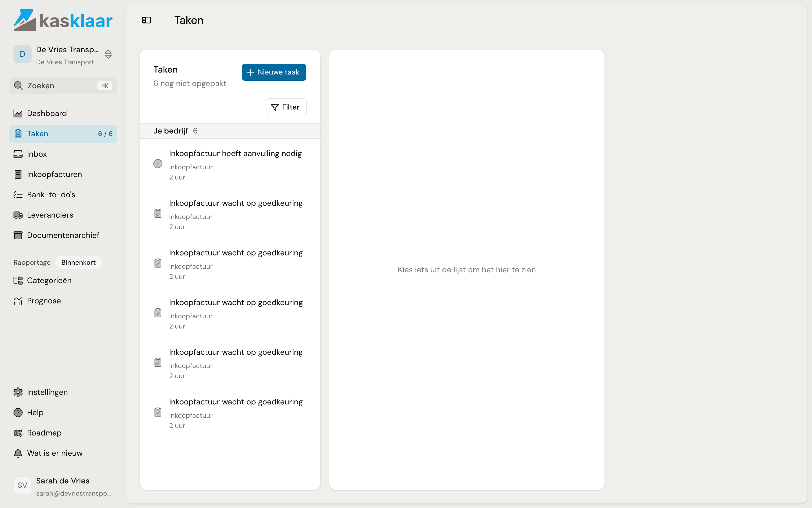Open Dashboard in sidebar
The image size is (812, 508).
[63, 113]
